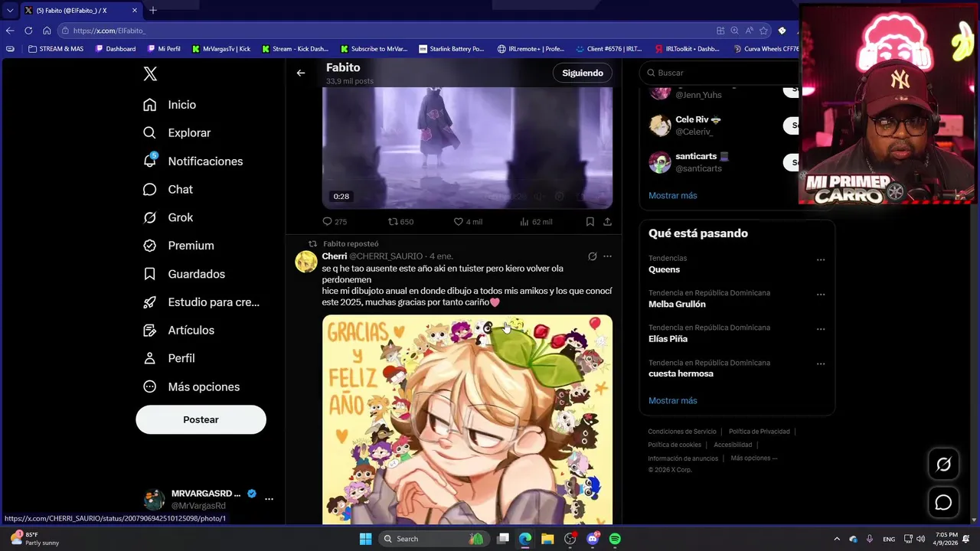
Task: Open options for Elías Piña trend
Action: coord(821,329)
